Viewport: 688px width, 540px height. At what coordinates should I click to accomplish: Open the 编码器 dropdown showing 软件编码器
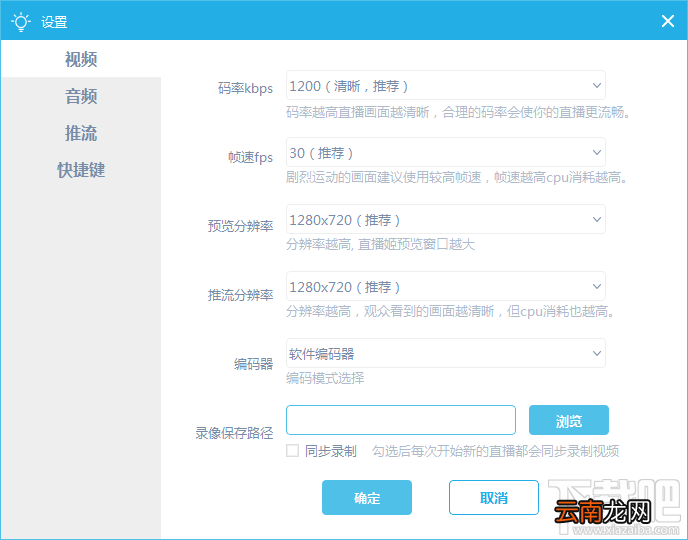[x=446, y=353]
